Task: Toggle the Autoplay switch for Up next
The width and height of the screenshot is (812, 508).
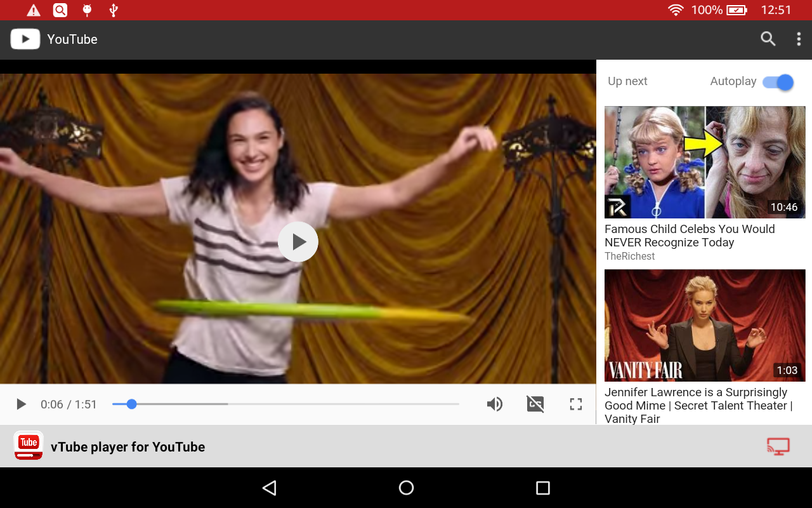Action: [x=777, y=82]
